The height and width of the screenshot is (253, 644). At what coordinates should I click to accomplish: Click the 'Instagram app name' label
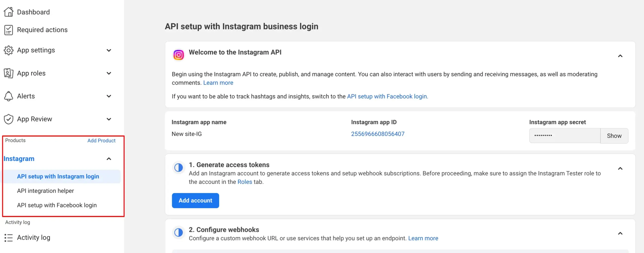point(199,122)
